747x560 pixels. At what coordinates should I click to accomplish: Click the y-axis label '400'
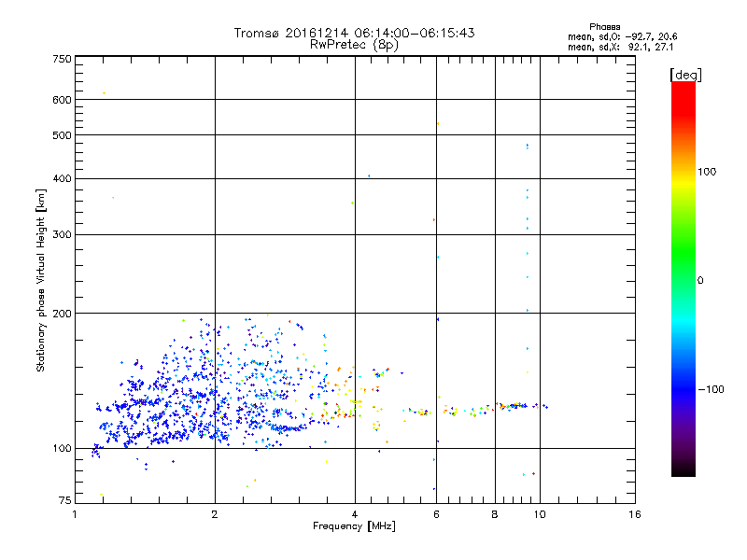(x=62, y=178)
